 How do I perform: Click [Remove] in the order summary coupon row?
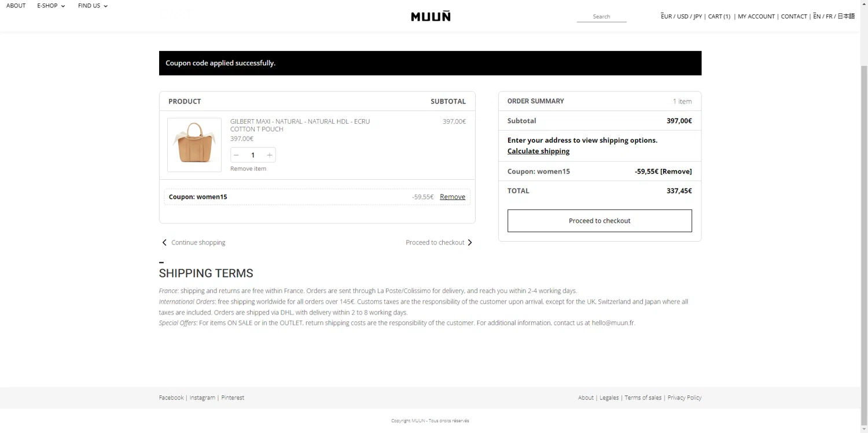click(x=676, y=171)
